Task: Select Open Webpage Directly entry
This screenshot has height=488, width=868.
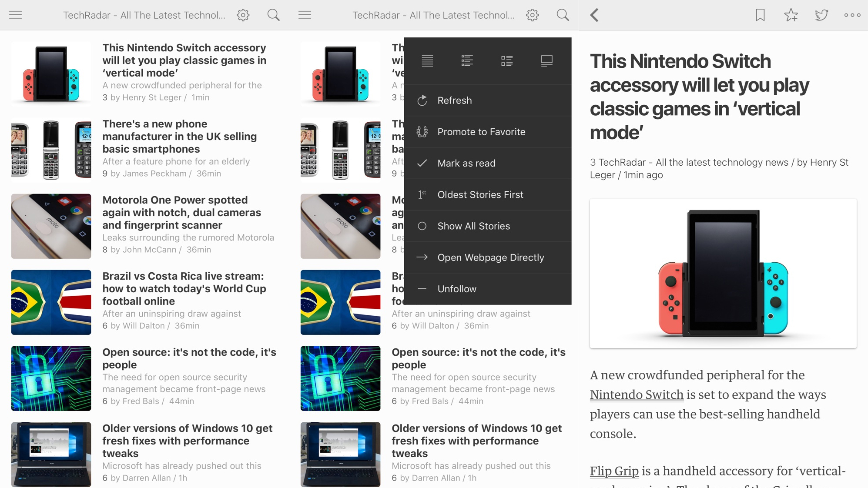Action: point(488,257)
